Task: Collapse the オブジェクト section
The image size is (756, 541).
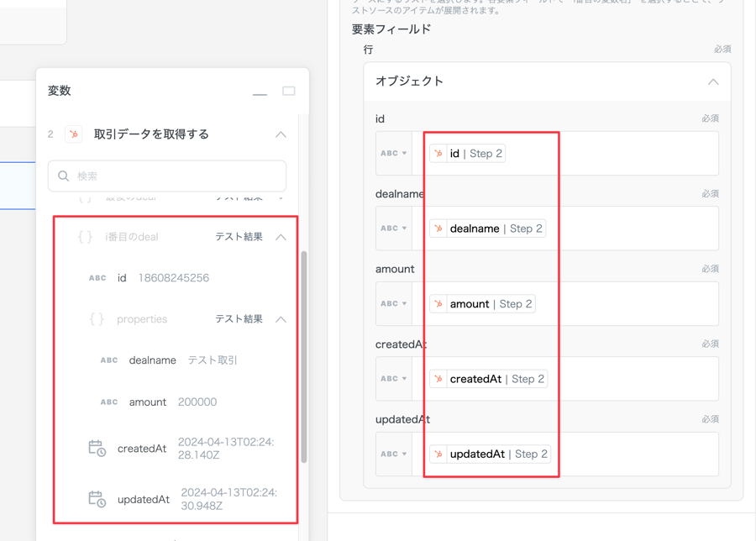Action: tap(712, 81)
